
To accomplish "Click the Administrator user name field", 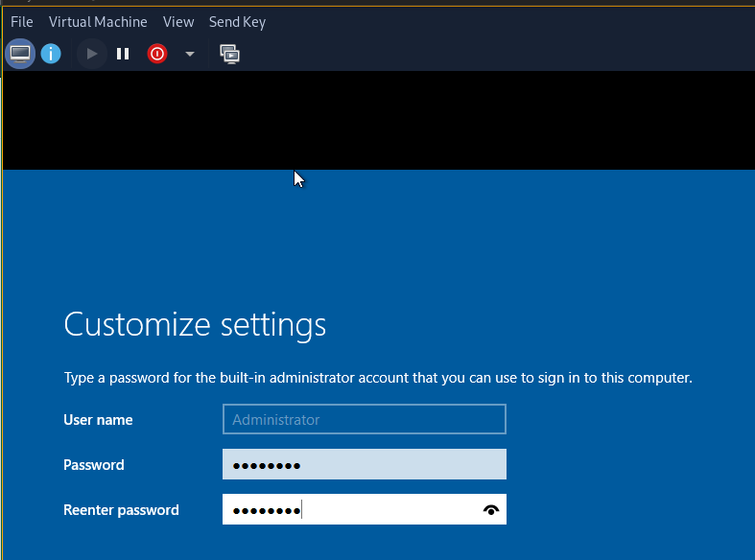I will pos(364,419).
